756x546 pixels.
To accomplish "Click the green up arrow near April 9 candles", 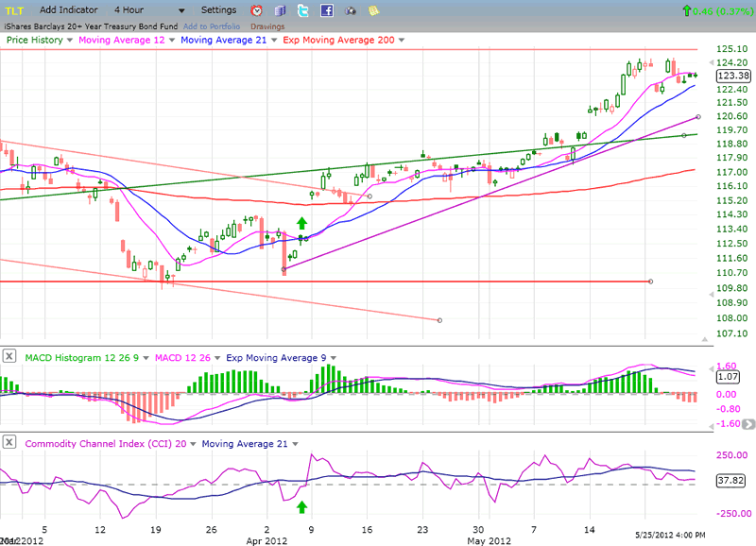I will (302, 223).
